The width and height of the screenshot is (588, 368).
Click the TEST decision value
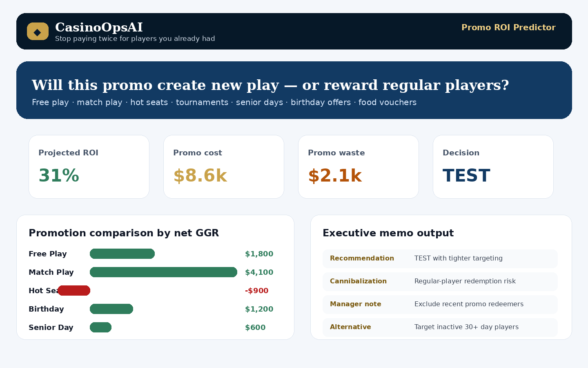pyautogui.click(x=466, y=175)
